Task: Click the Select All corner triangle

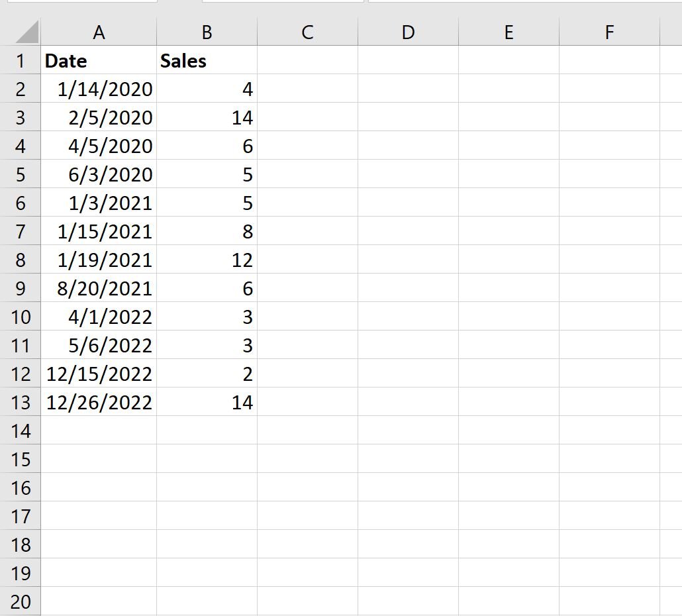Action: [26, 32]
